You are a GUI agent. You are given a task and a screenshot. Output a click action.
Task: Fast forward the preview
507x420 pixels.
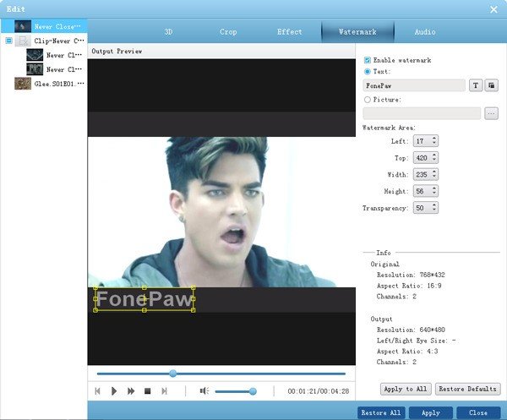coord(131,391)
